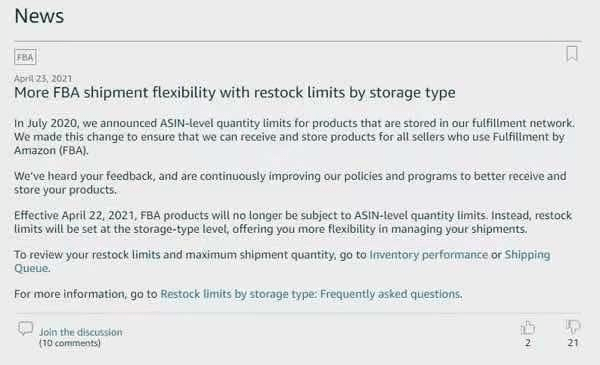Select the FBA category tag
This screenshot has width=600, height=365.
point(25,57)
